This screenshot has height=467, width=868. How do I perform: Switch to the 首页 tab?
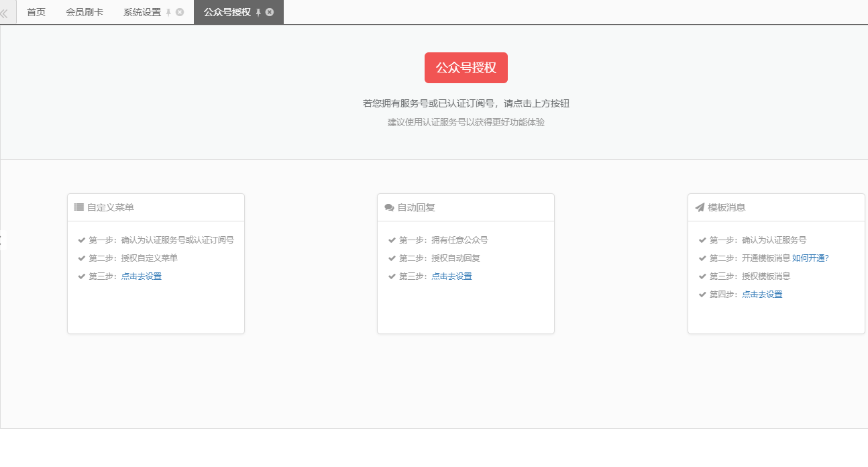36,12
